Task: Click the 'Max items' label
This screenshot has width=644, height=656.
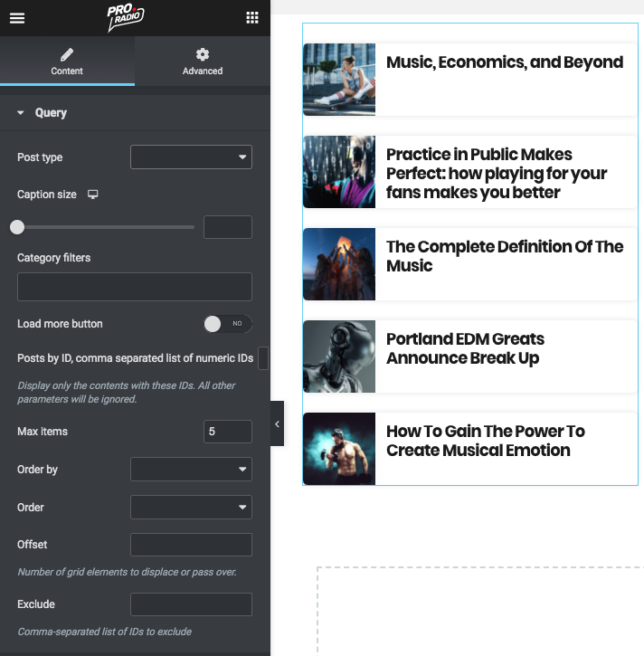Action: [x=43, y=432]
